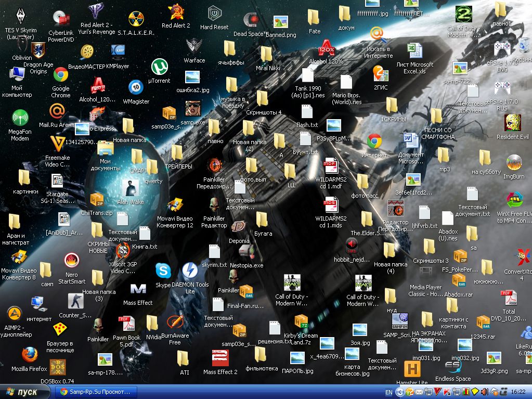Launch BurnAware Free shortcut

[x=175, y=322]
